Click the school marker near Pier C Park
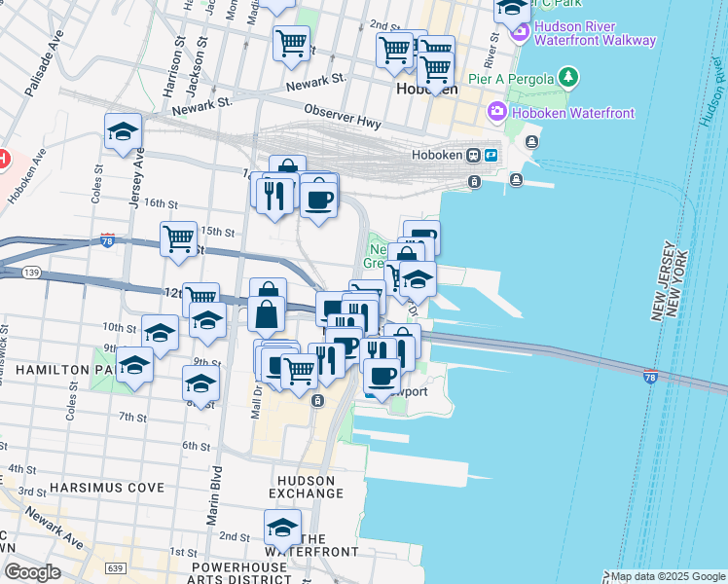The image size is (728, 584). (512, 12)
